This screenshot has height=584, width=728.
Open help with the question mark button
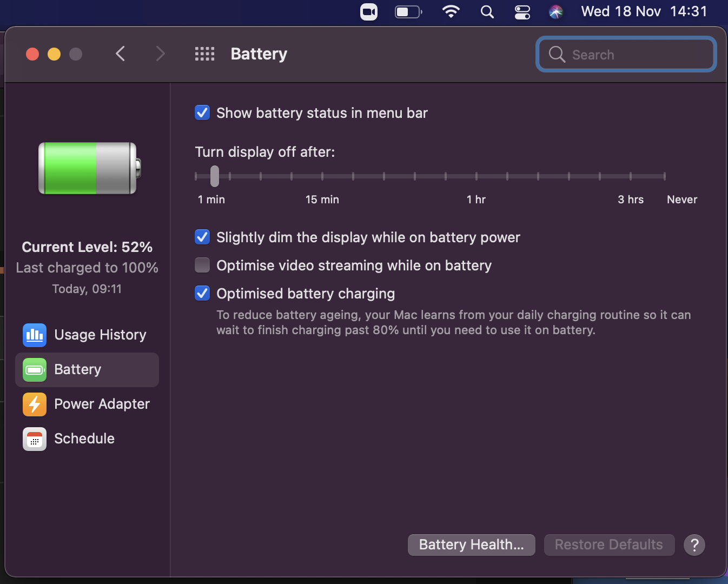tap(694, 545)
